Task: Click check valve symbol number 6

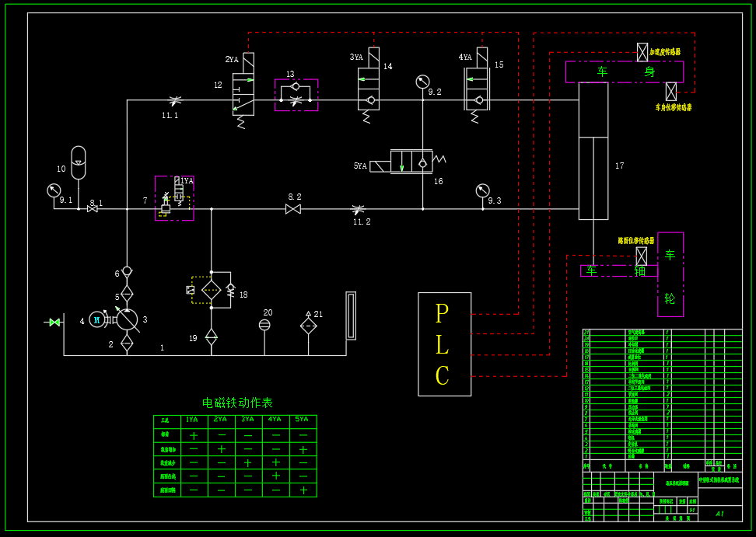Action: click(x=127, y=272)
